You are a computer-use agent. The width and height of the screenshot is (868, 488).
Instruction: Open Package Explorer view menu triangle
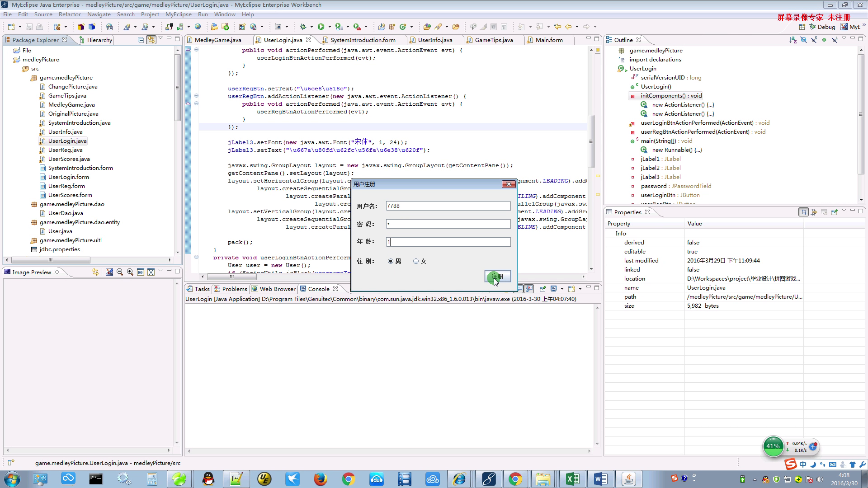click(x=160, y=39)
